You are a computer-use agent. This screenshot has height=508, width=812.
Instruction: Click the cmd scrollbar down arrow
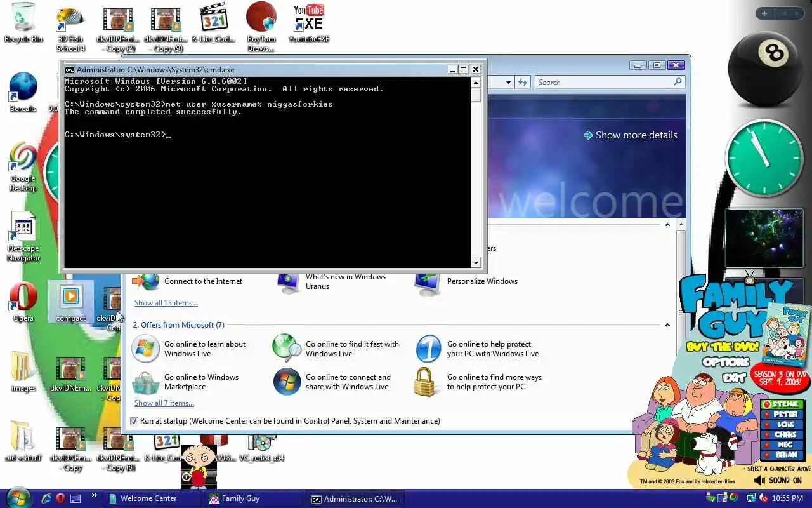click(x=476, y=262)
